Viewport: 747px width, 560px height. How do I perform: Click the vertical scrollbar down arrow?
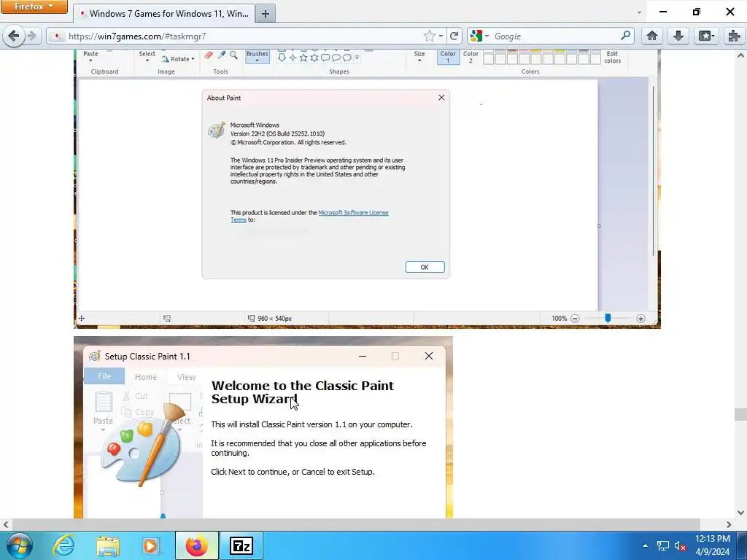(x=741, y=513)
